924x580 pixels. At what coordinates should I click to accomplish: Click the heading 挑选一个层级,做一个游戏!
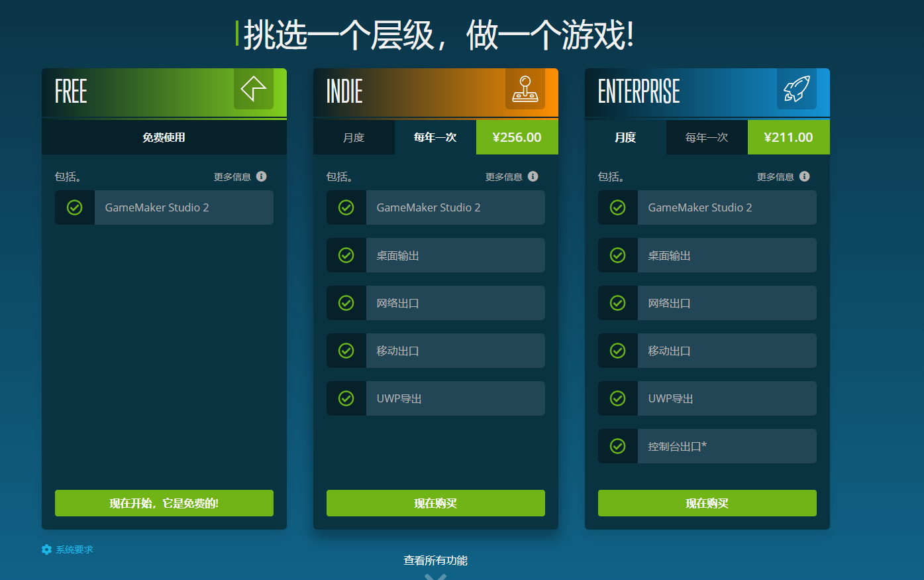[x=439, y=34]
